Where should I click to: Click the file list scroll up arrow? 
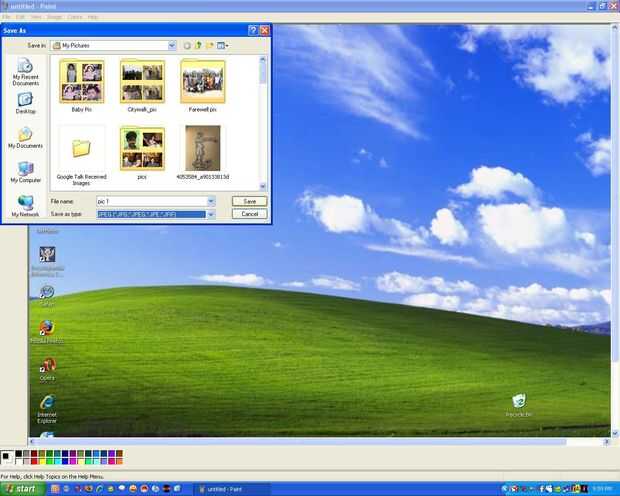click(x=263, y=59)
